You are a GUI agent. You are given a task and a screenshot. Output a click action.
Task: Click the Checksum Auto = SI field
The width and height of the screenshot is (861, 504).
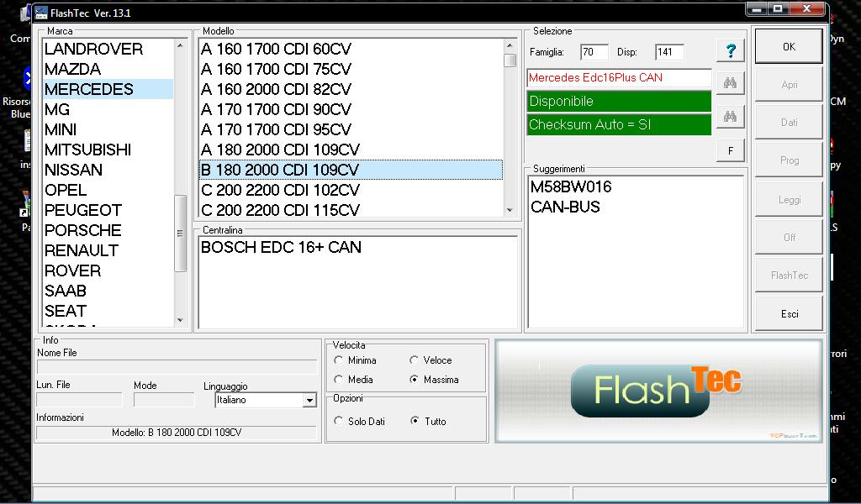tap(619, 125)
